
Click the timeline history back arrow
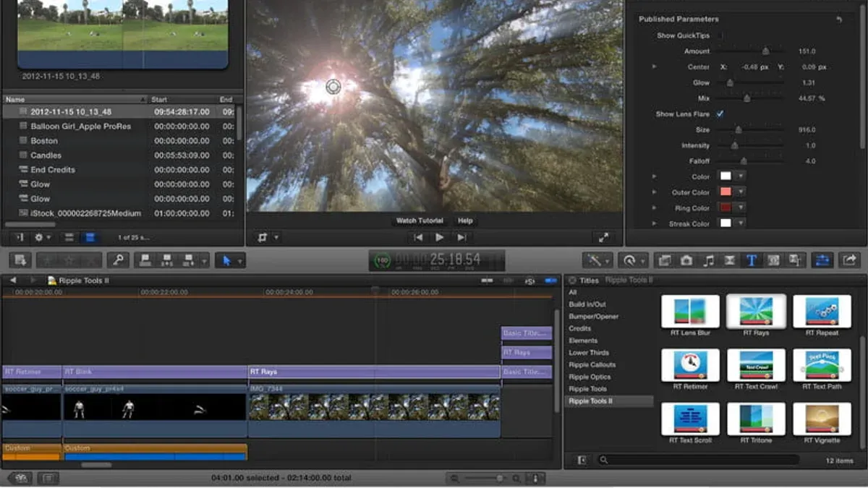[13, 280]
